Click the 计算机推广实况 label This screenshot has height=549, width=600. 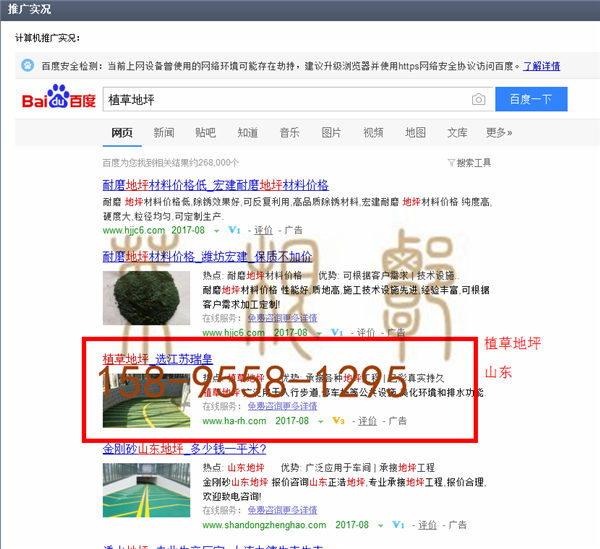[x=47, y=38]
